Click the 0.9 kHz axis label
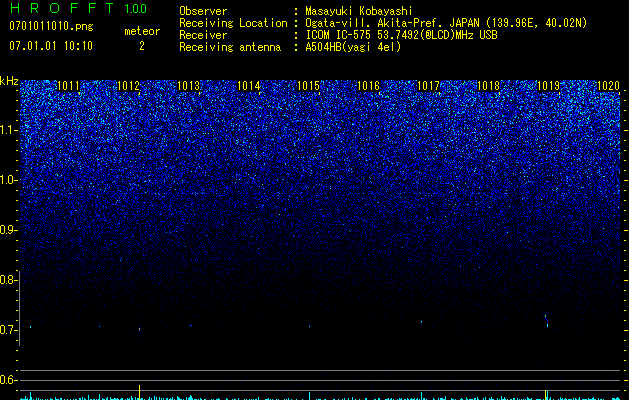The image size is (629, 400). coord(8,230)
